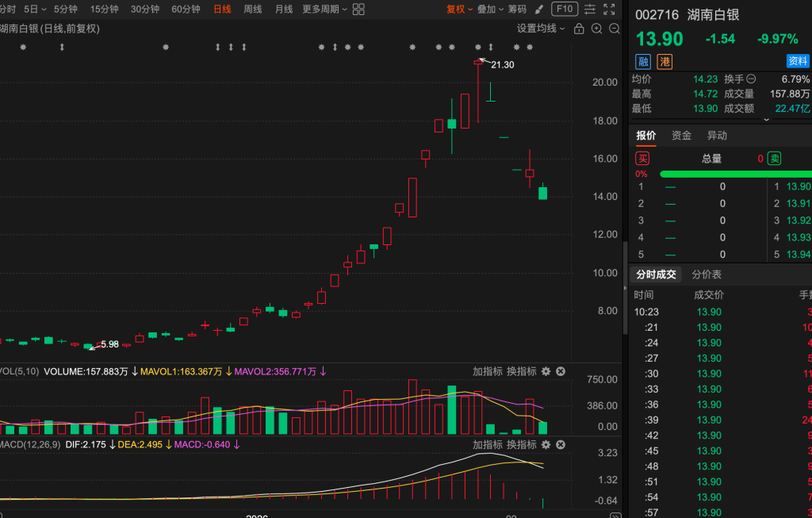Click the blue 资料 button
Image resolution: width=812 pixels, height=518 pixels.
click(798, 62)
